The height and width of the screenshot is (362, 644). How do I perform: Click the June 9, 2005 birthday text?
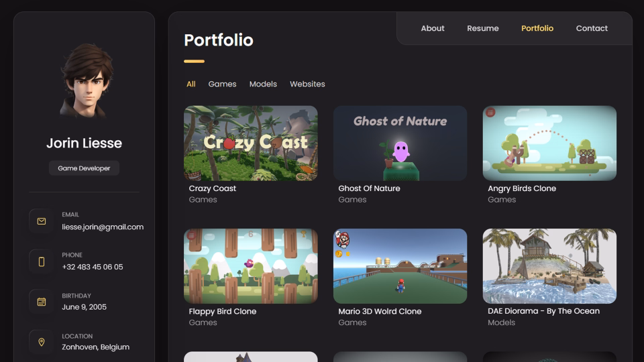85,307
